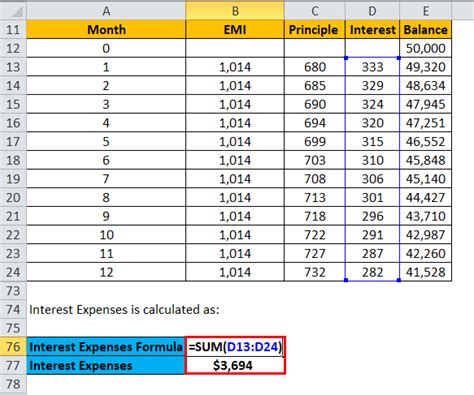Viewport: 474px width, 395px height.
Task: Click the Interest header cell
Action: 372,30
